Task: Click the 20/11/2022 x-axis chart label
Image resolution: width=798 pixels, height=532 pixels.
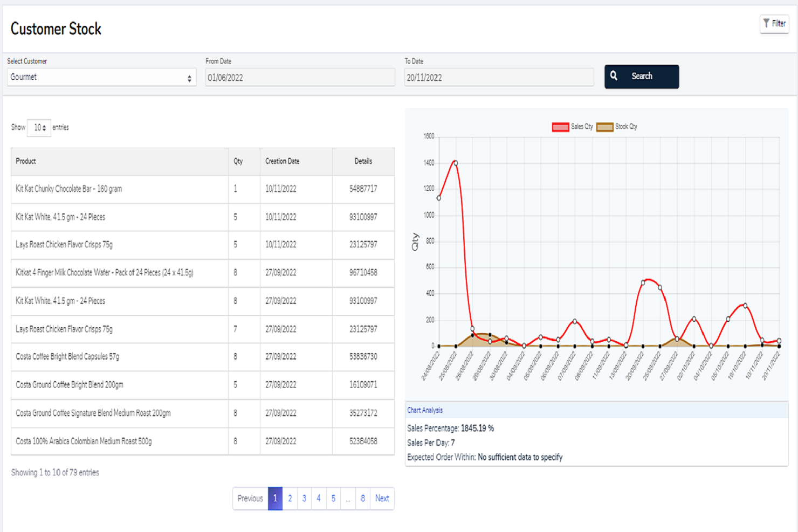Action: [771, 366]
